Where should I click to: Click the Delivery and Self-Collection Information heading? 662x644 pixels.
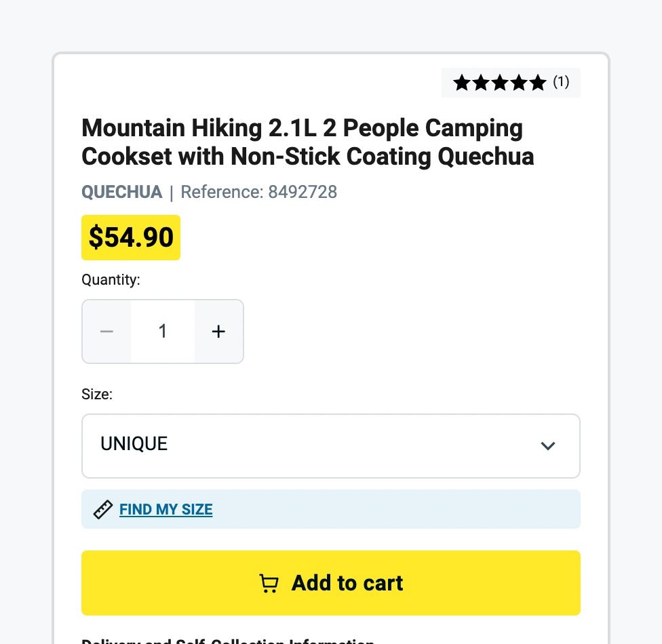228,641
